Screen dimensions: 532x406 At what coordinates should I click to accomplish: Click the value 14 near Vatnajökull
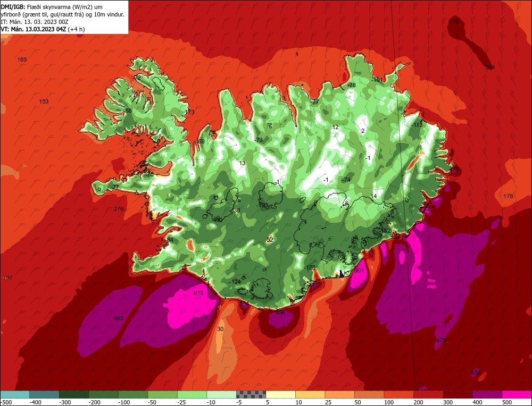click(373, 196)
